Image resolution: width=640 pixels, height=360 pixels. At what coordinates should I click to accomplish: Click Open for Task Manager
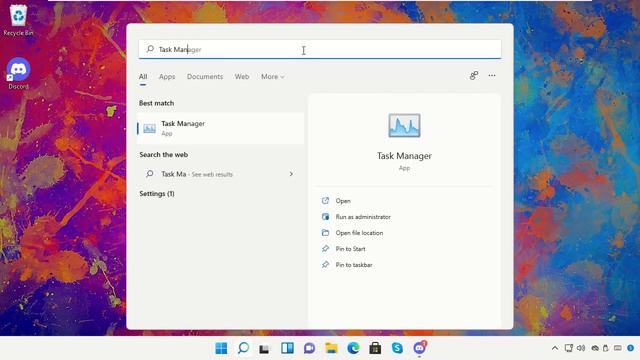pos(343,201)
